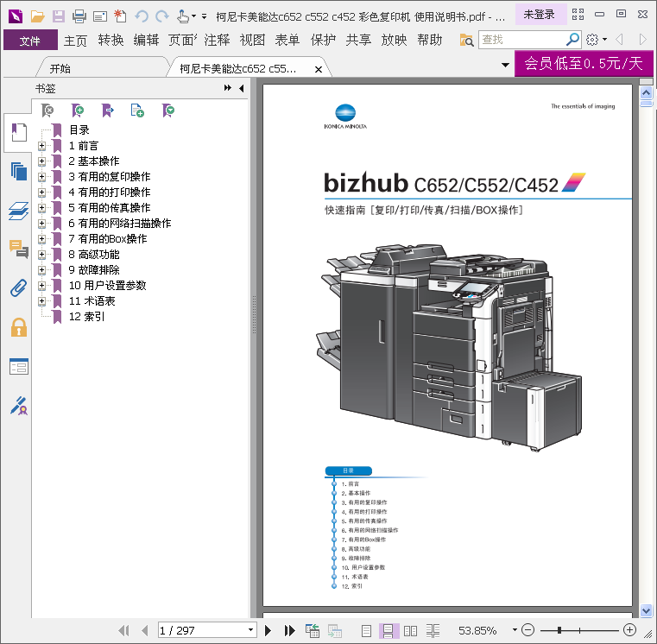Expand the '1 前言' bookmark
Screen dimensions: 657x644
[x=42, y=146]
